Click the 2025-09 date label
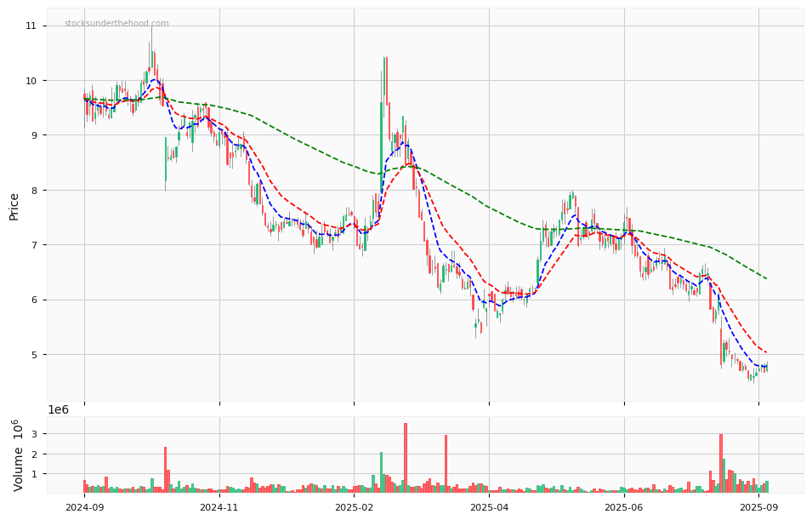The width and height of the screenshot is (812, 520). click(758, 506)
